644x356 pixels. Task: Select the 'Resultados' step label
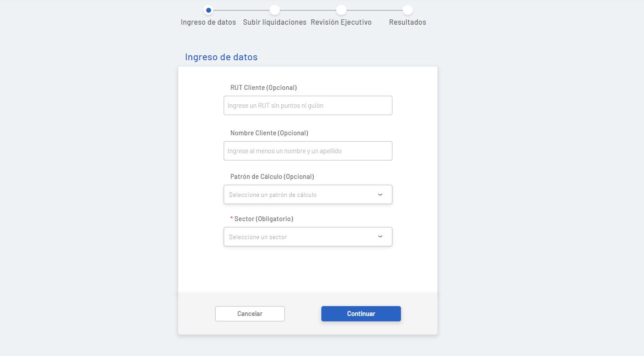click(x=407, y=22)
